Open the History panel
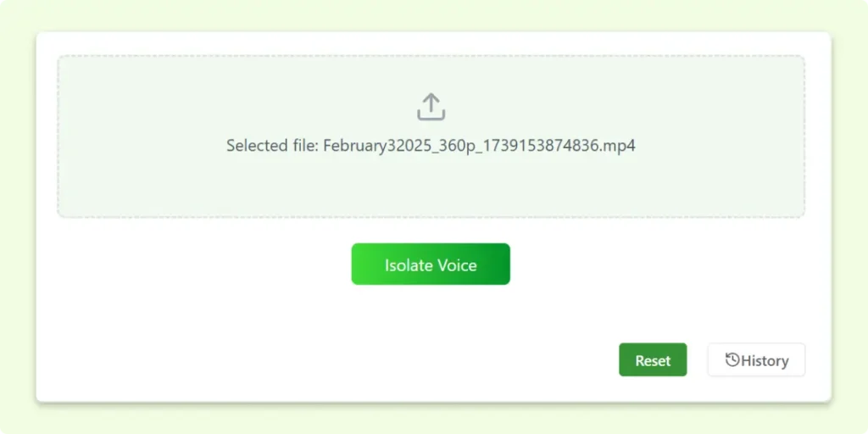Viewport: 868px width, 434px height. (756, 360)
